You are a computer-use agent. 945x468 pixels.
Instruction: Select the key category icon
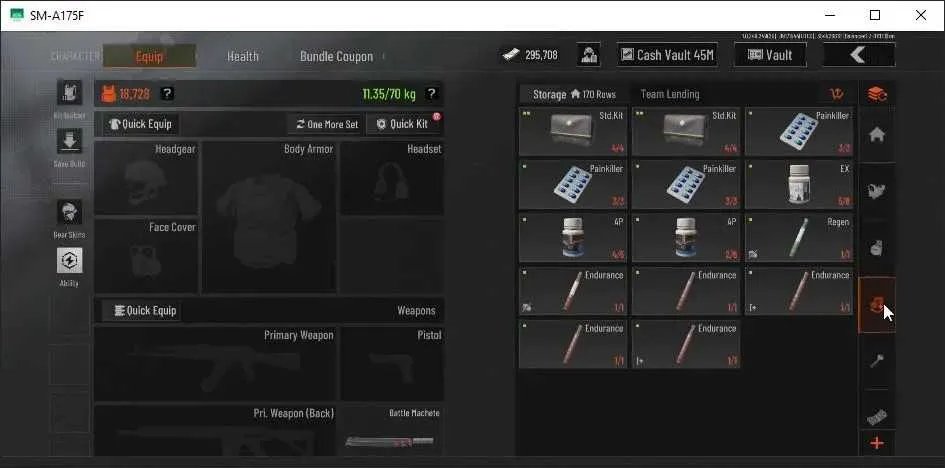coord(877,361)
